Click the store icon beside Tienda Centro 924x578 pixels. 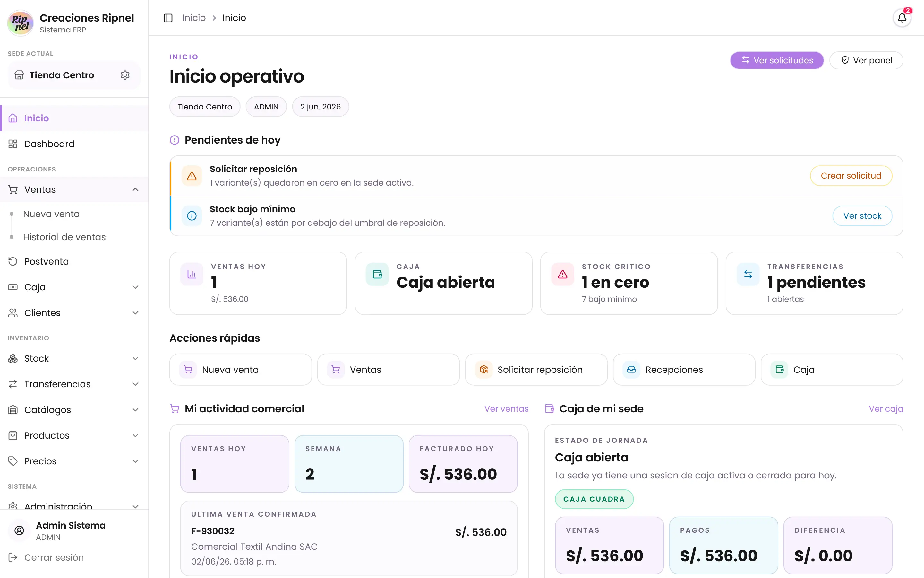(19, 75)
